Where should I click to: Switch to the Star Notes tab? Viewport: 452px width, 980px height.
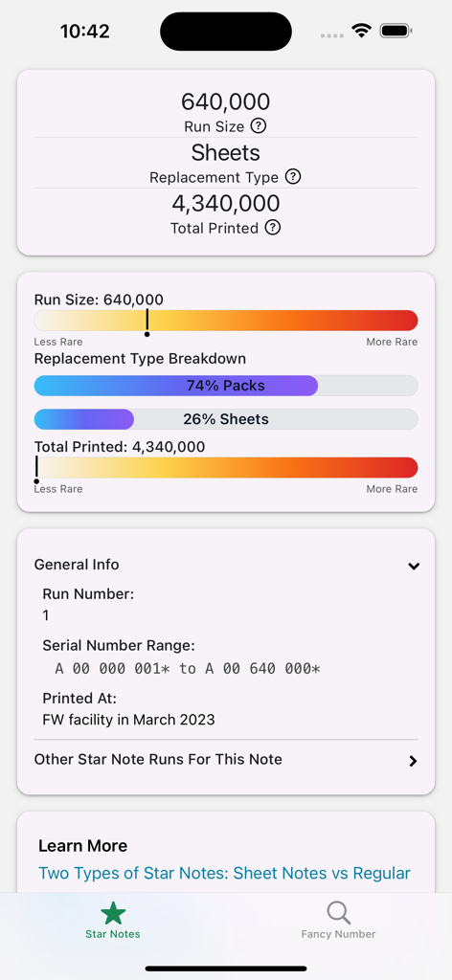[x=113, y=921]
